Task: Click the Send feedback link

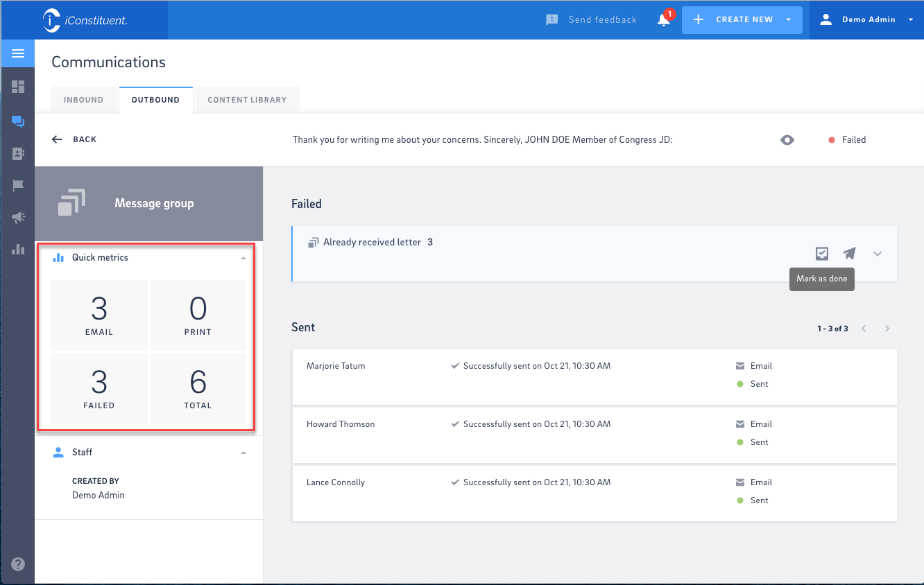Action: (591, 20)
